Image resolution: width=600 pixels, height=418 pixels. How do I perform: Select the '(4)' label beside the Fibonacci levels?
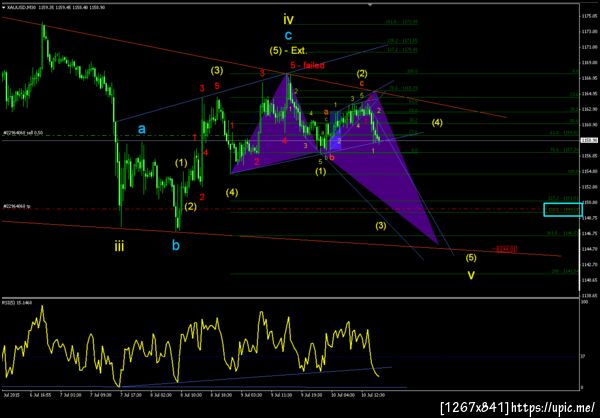click(437, 123)
